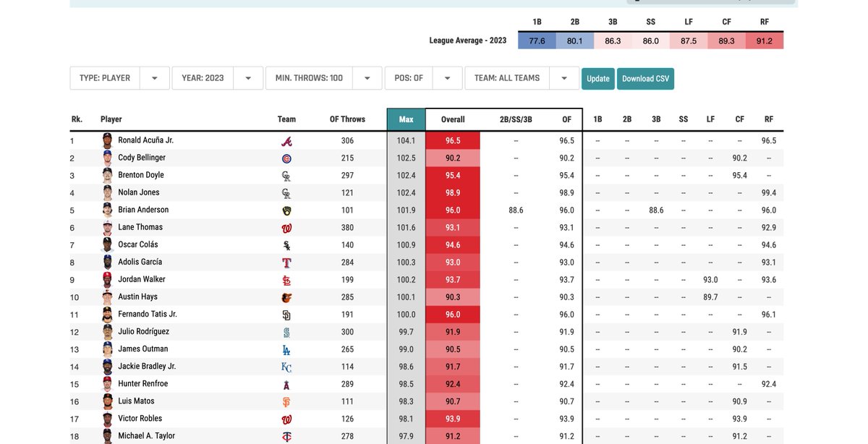This screenshot has height=444, width=868.
Task: Sort by the 2B/SS/3B column header
Action: click(516, 119)
